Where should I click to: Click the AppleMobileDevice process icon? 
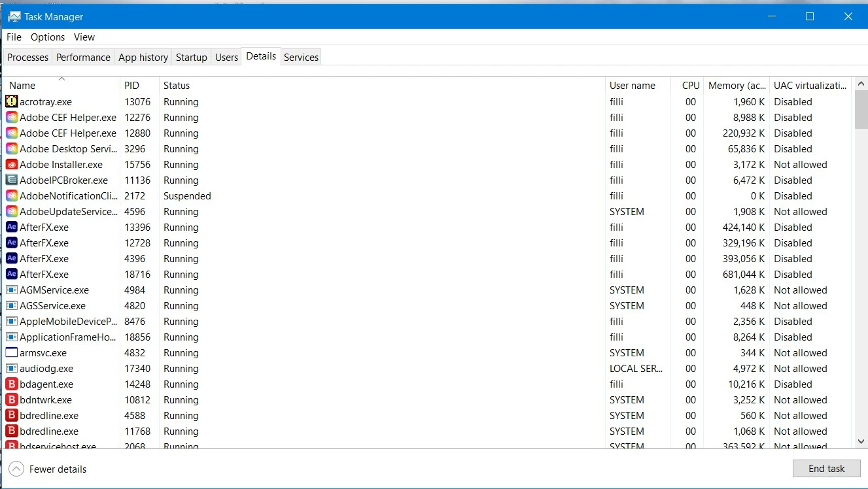pyautogui.click(x=11, y=321)
